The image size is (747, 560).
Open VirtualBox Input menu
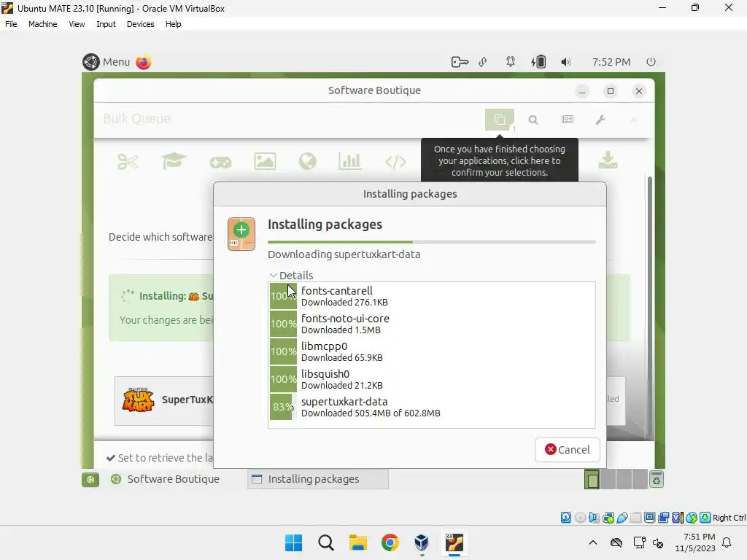[106, 24]
